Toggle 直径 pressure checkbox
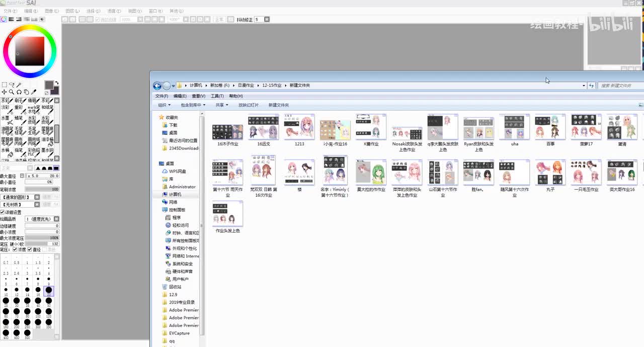644x347 pixels. [30, 249]
